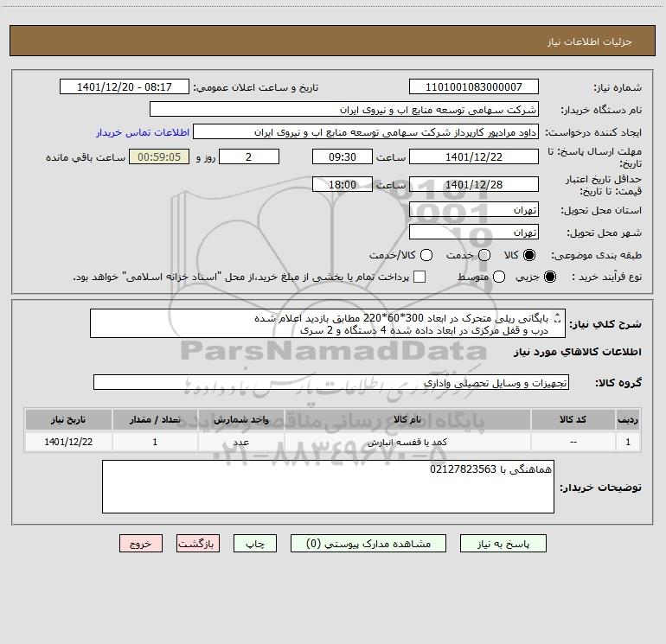
Task: Click unit cell عدد in table
Action: [240, 443]
